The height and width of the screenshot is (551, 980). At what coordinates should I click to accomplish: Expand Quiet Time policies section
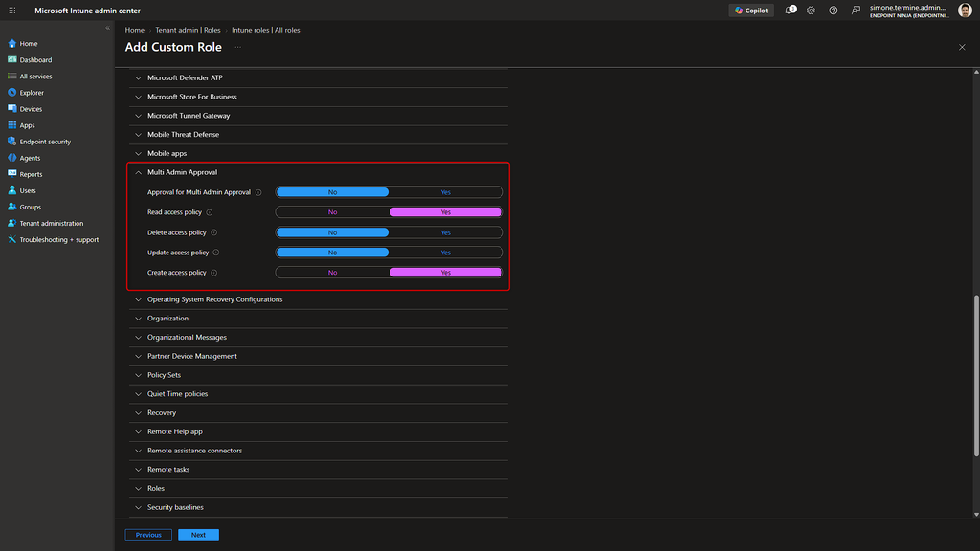click(318, 393)
